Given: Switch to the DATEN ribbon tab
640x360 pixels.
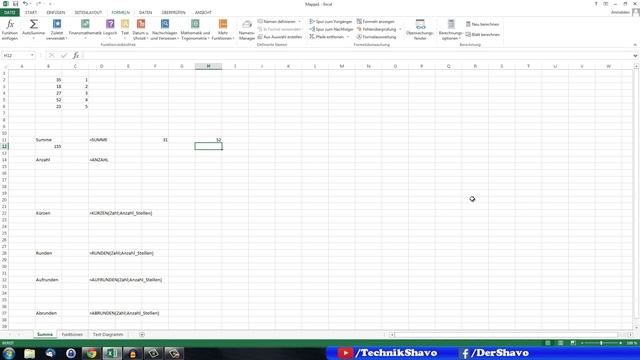Looking at the screenshot, I should click(145, 13).
